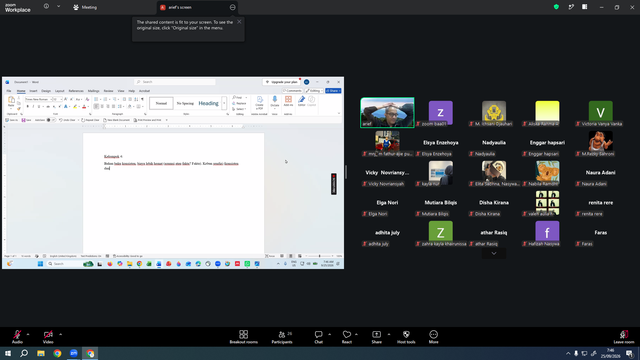640x360 pixels.
Task: Click Bold icon in Word font group
Action: click(x=27, y=107)
